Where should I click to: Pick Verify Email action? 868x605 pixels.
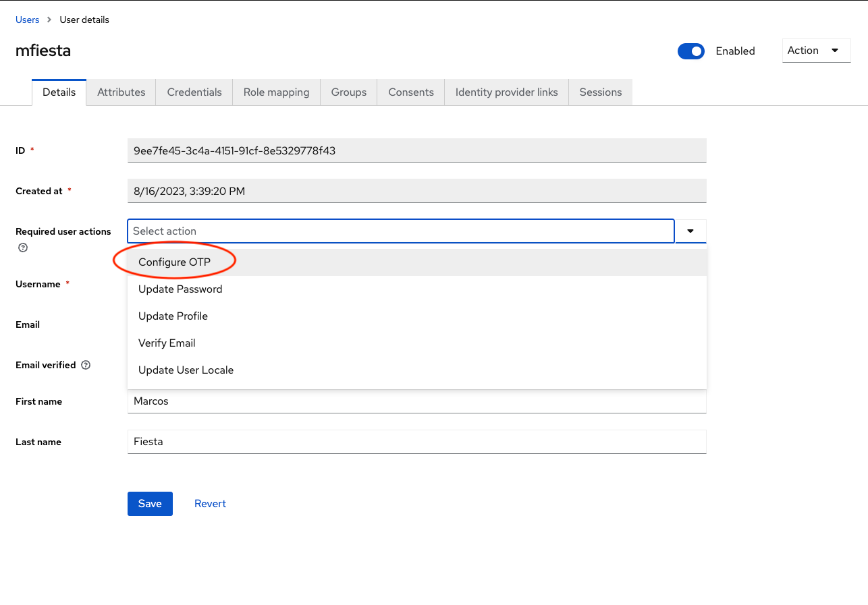167,343
